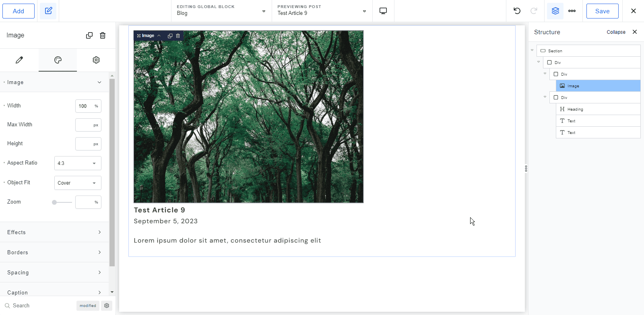
Task: Click the Zoom slider handle
Action: [x=54, y=202]
